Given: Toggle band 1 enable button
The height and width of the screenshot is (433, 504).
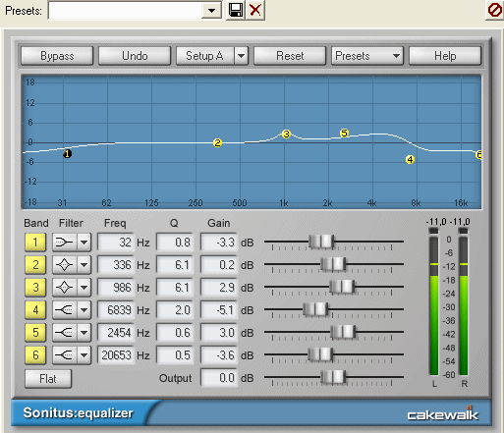Looking at the screenshot, I should click(x=35, y=243).
